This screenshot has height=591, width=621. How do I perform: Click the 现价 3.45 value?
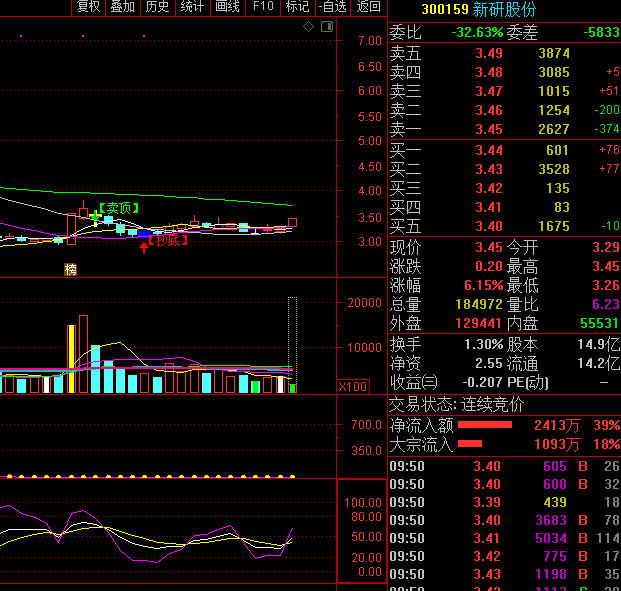pyautogui.click(x=489, y=248)
